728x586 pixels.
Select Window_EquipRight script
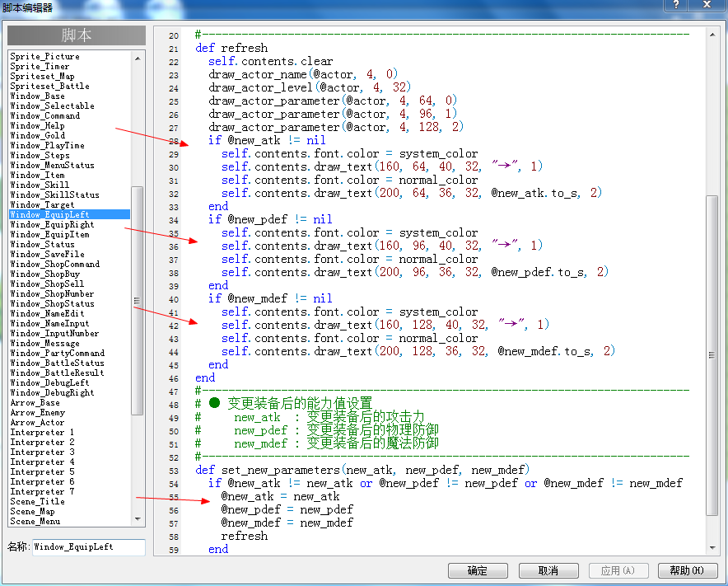click(x=52, y=224)
